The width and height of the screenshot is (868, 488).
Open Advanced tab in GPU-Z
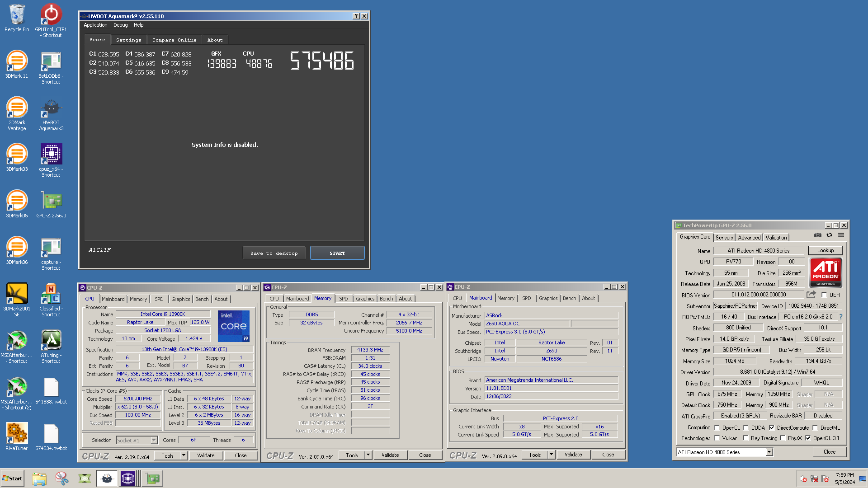(x=749, y=238)
